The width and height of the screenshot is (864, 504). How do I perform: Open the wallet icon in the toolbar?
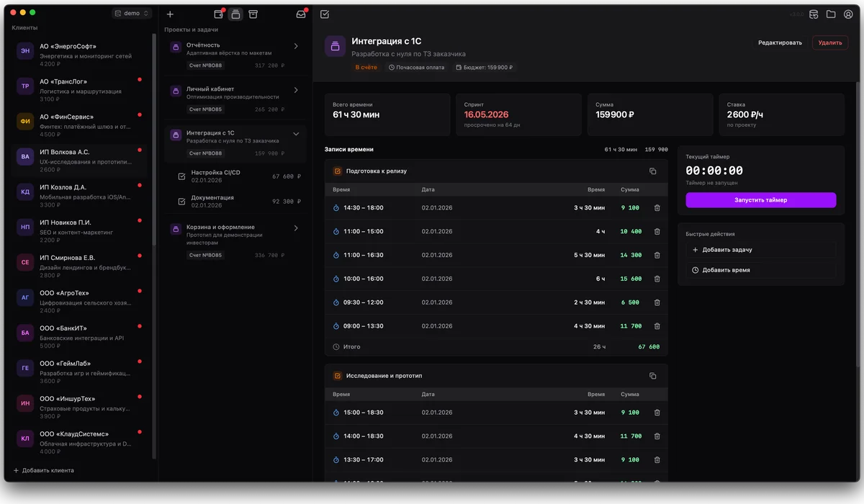(x=219, y=14)
